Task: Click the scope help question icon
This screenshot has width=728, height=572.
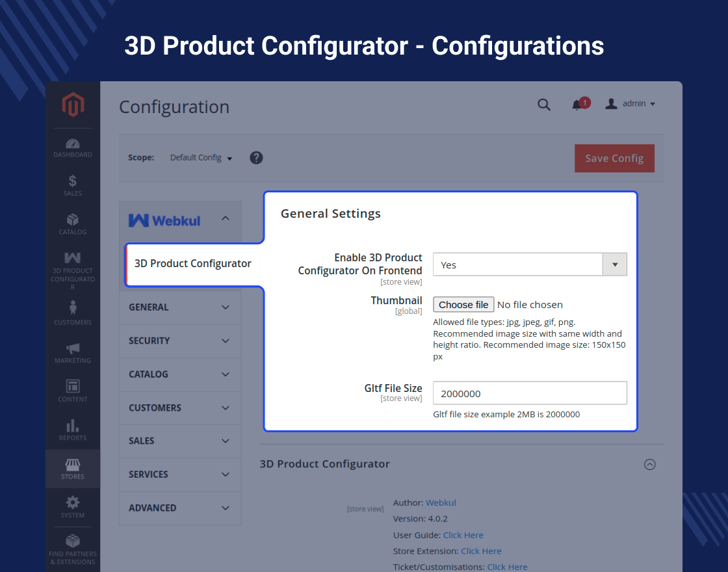Action: [x=256, y=157]
